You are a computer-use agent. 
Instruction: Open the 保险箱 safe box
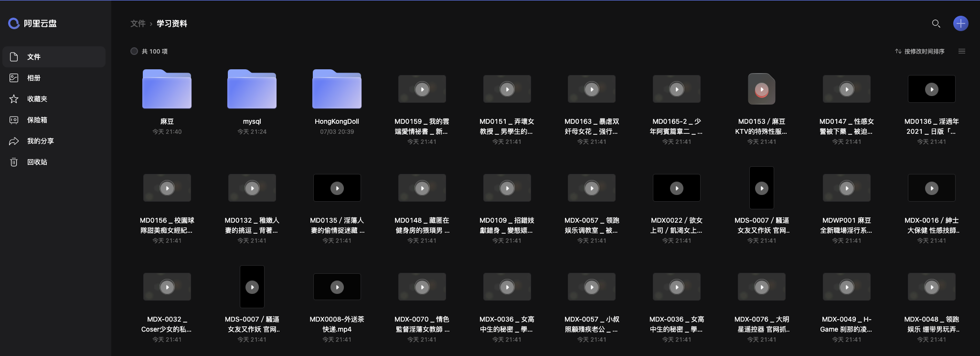(x=53, y=120)
